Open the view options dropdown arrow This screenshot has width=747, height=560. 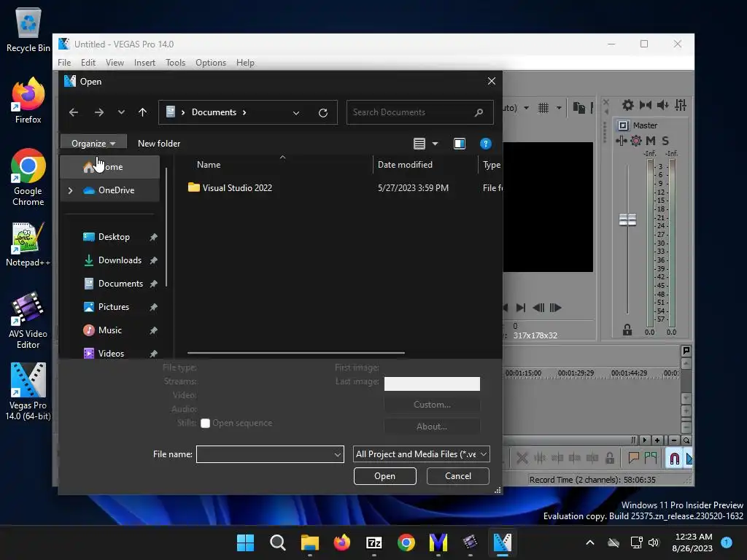pyautogui.click(x=435, y=144)
